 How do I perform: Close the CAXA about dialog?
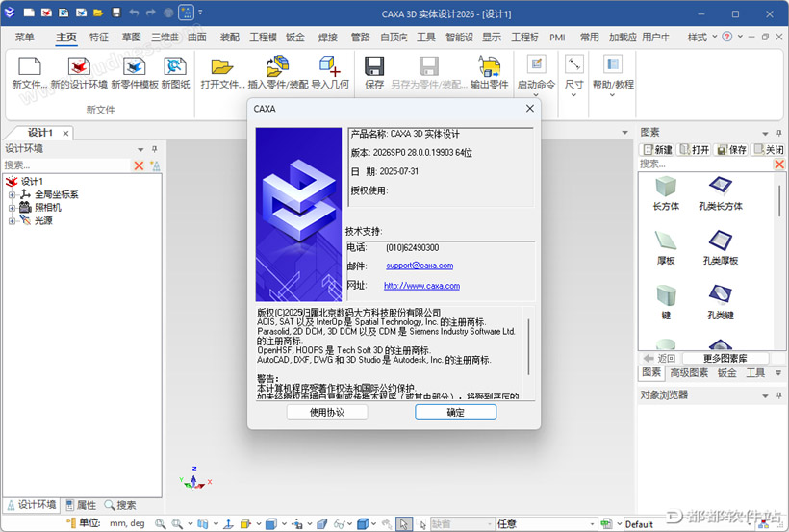[530, 108]
